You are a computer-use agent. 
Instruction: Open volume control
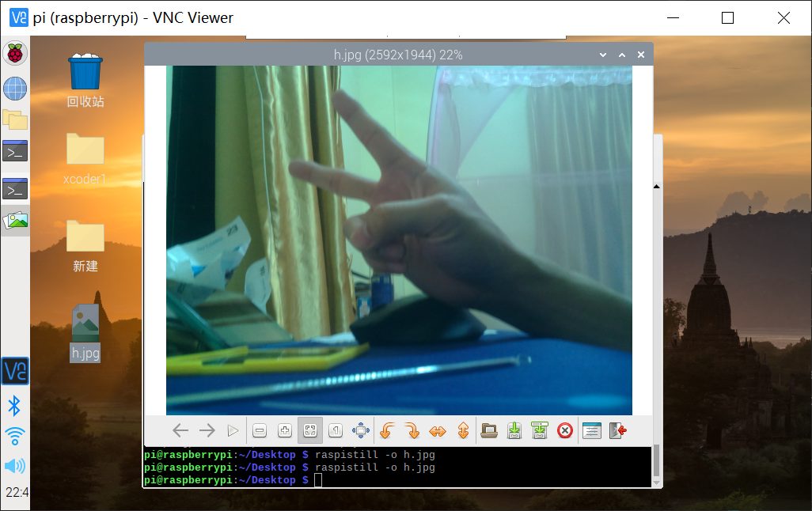coord(14,466)
